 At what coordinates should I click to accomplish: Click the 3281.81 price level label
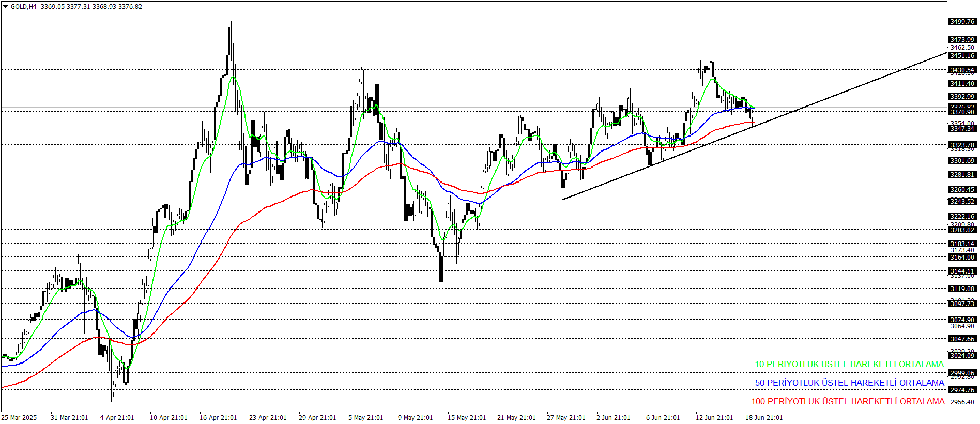[962, 174]
